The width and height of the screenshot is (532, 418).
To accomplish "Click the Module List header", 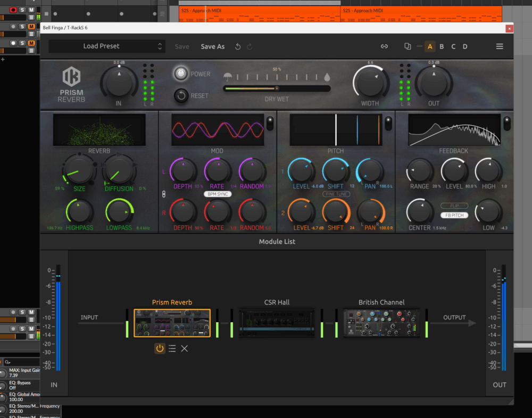I will point(277,241).
